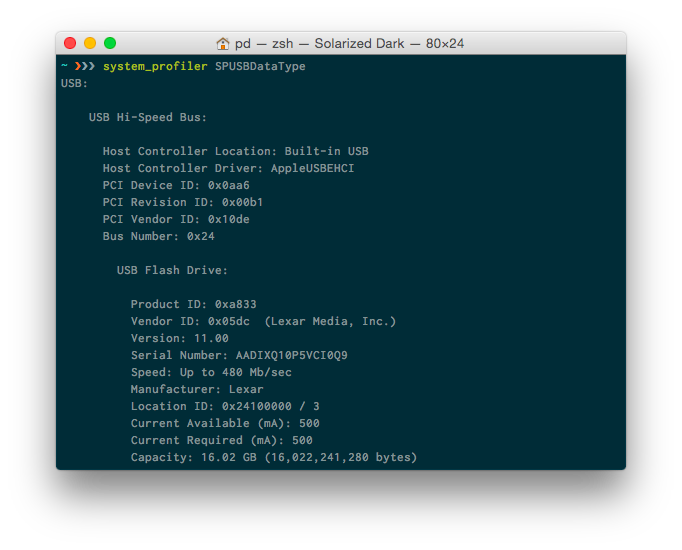The image size is (682, 550).
Task: Click the SPUSBDataType argument
Action: pyautogui.click(x=260, y=67)
